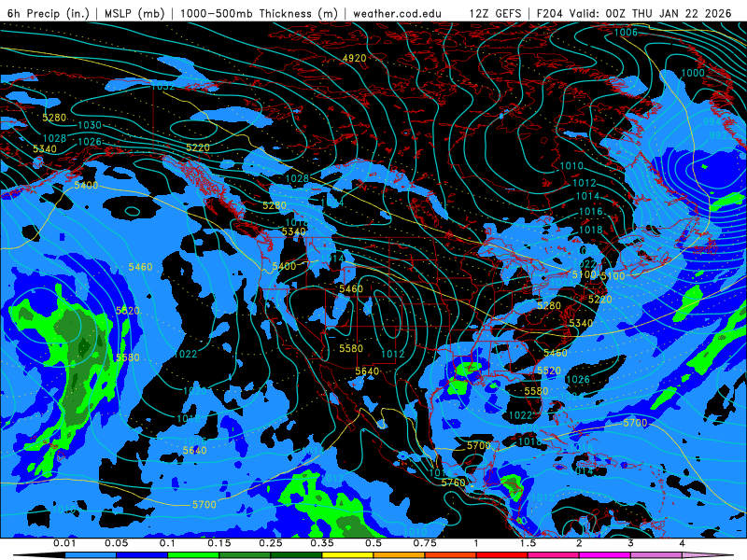Image resolution: width=747 pixels, height=560 pixels.
Task: Click the 992 pressure label
Action: [x=718, y=135]
